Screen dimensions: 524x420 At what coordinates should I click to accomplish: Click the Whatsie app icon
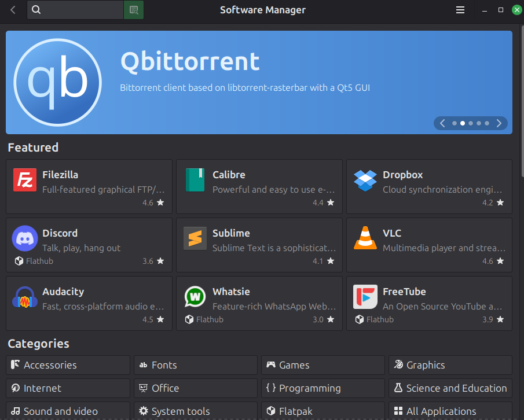pos(195,297)
